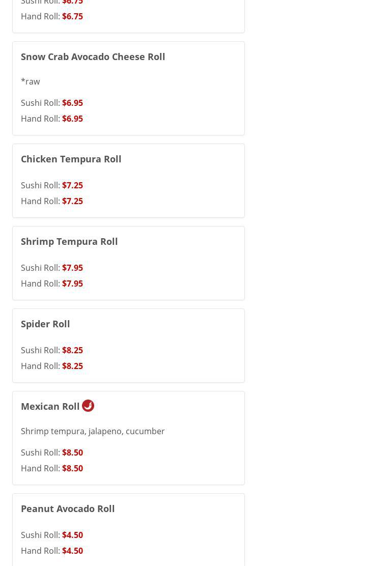This screenshot has width=392, height=566.
Task: Select Peanut Avocado Sushi Roll $4.50 price
Action: pos(72,535)
